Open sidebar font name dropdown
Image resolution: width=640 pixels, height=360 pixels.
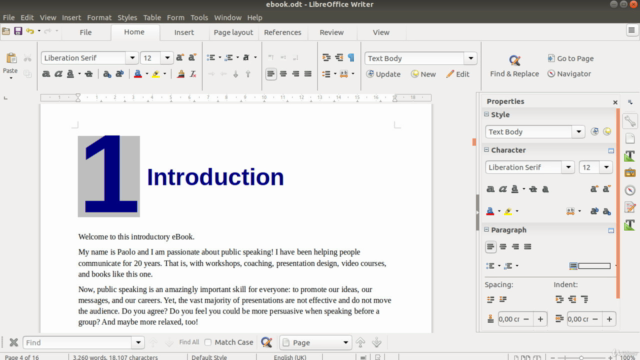pyautogui.click(x=568, y=167)
